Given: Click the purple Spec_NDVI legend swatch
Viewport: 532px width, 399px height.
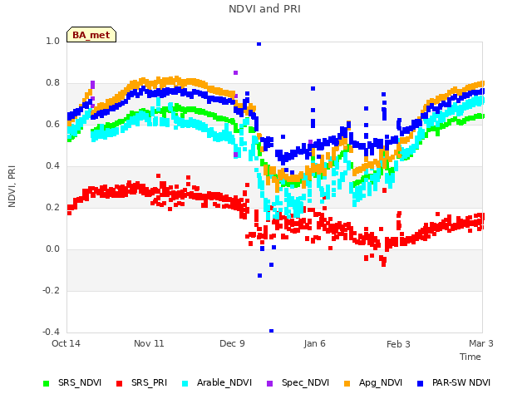Looking at the screenshot, I should [x=269, y=383].
